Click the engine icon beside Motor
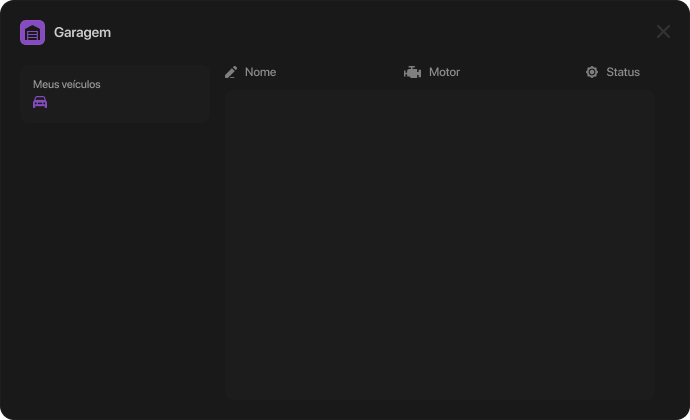Screen dimensions: 690x420 tap(412, 72)
